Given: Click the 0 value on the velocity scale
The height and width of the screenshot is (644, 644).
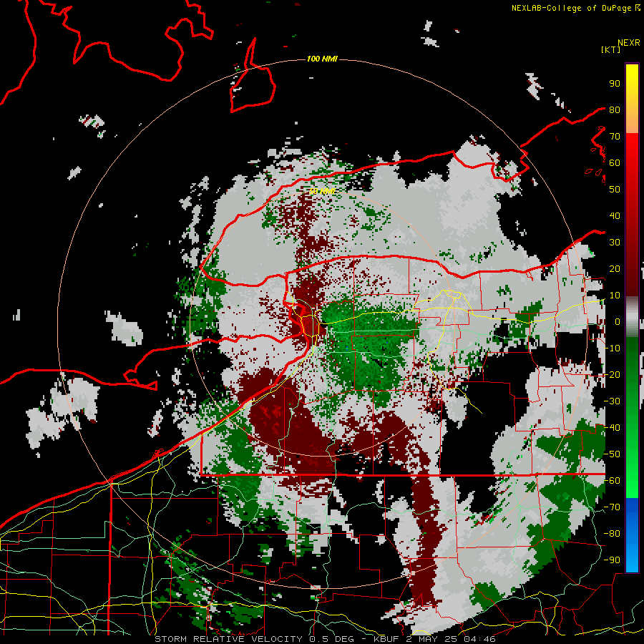Looking at the screenshot, I should (x=618, y=321).
